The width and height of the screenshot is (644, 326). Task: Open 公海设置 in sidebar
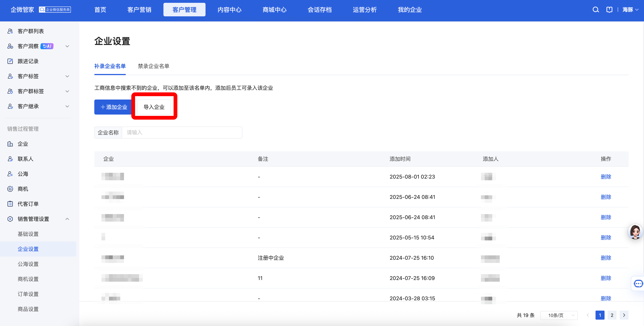[x=28, y=264]
